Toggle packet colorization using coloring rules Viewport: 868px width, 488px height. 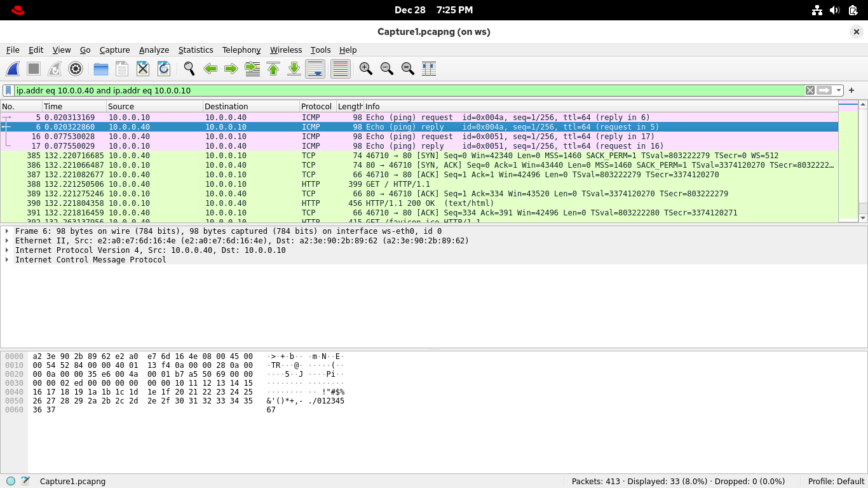[x=341, y=69]
